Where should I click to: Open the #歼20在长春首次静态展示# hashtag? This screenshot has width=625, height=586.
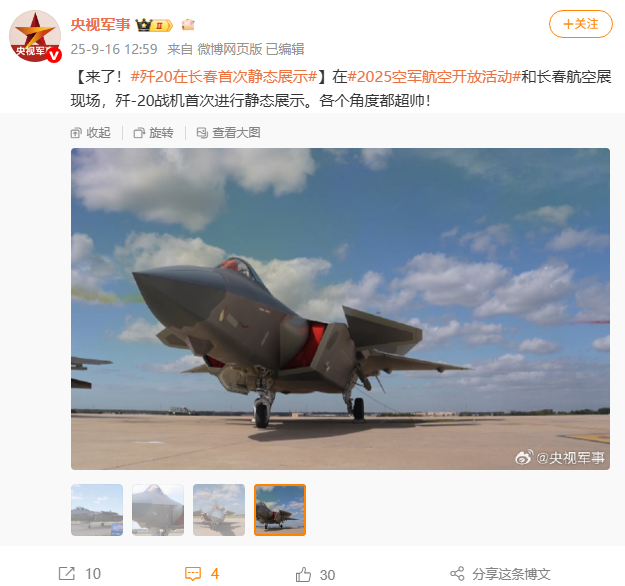[x=224, y=77]
